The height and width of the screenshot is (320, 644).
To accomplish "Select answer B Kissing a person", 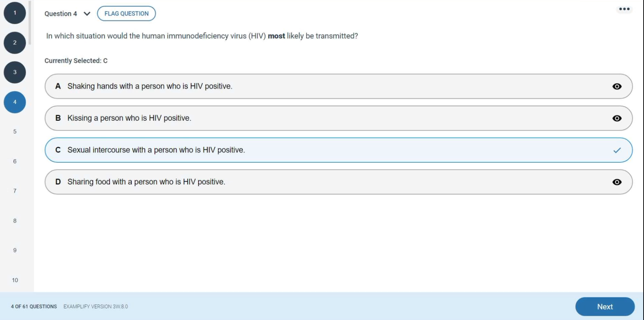I will 338,118.
